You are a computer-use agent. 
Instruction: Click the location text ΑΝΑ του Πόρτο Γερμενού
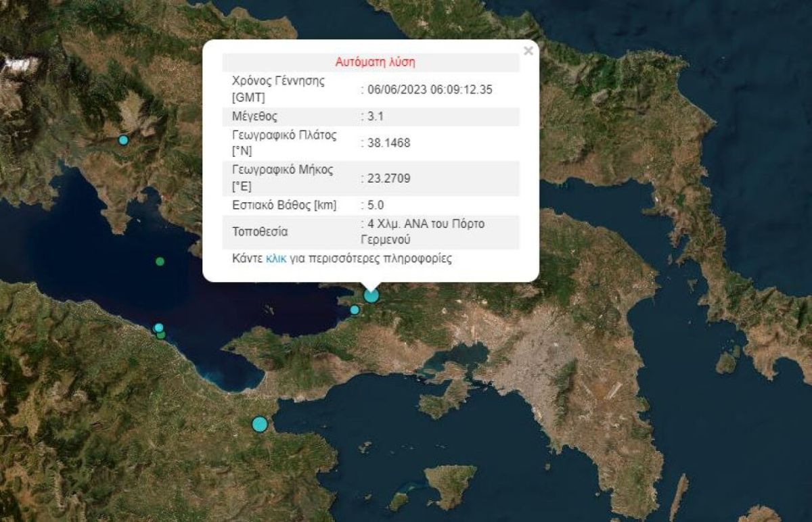426,232
